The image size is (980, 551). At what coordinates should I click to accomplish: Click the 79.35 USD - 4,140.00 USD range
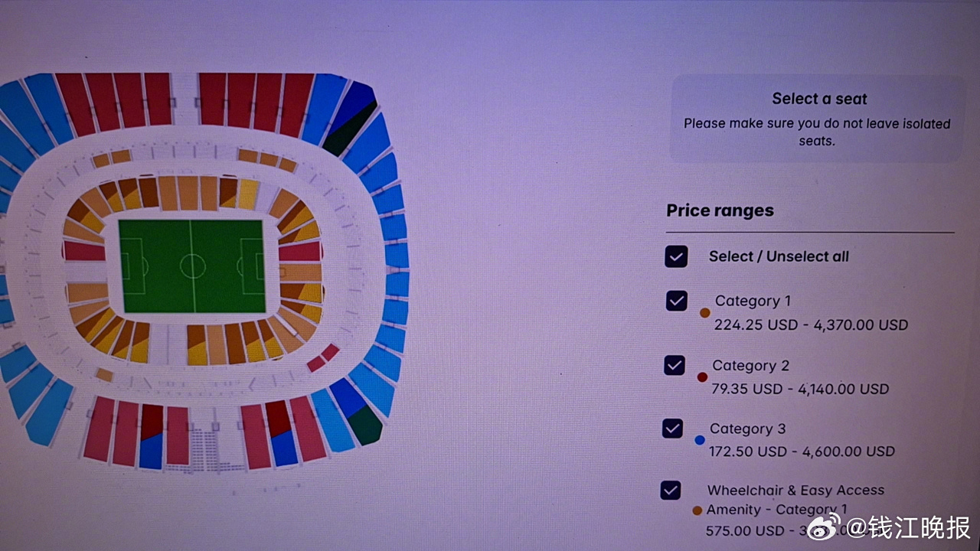[800, 389]
